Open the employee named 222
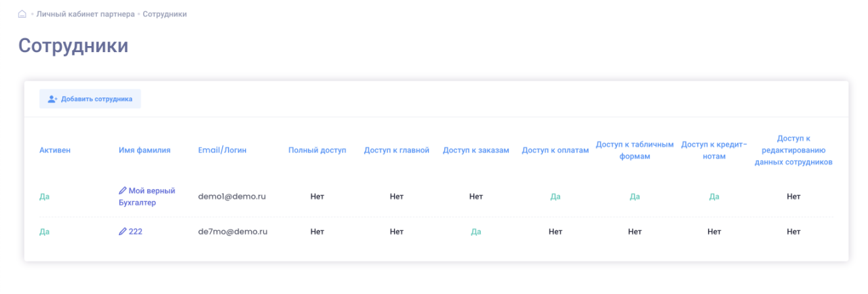 pyautogui.click(x=135, y=232)
